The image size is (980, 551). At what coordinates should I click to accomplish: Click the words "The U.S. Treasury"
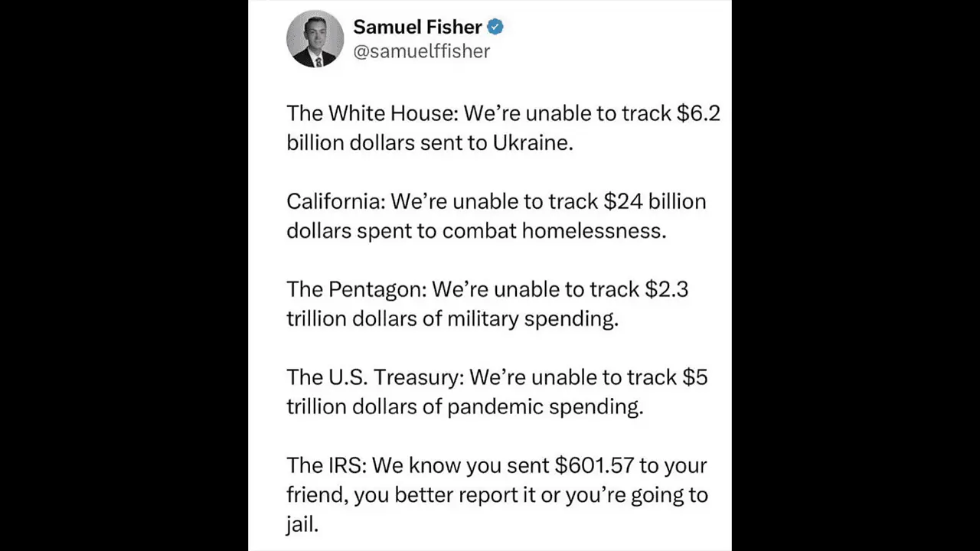point(374,377)
